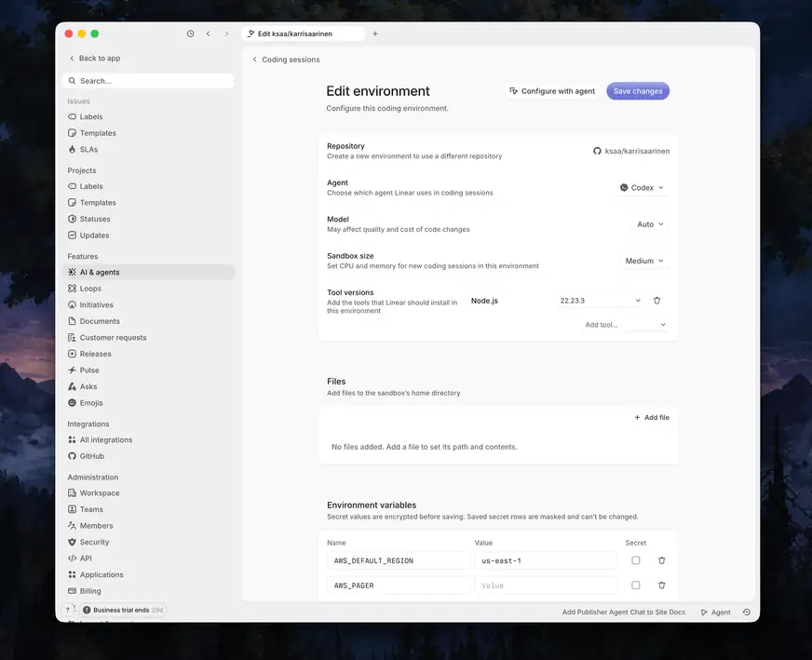
Task: Go back with the title bar left arrow
Action: [209, 34]
